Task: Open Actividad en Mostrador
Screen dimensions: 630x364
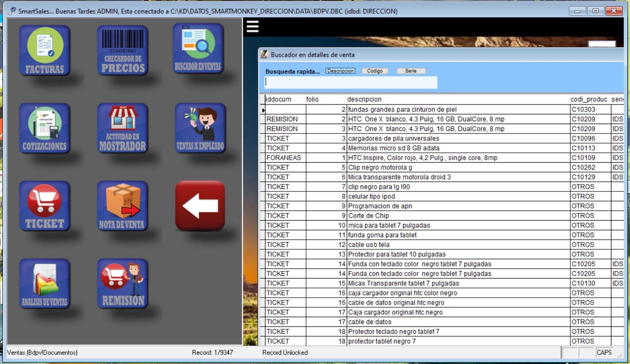Action: pyautogui.click(x=123, y=128)
